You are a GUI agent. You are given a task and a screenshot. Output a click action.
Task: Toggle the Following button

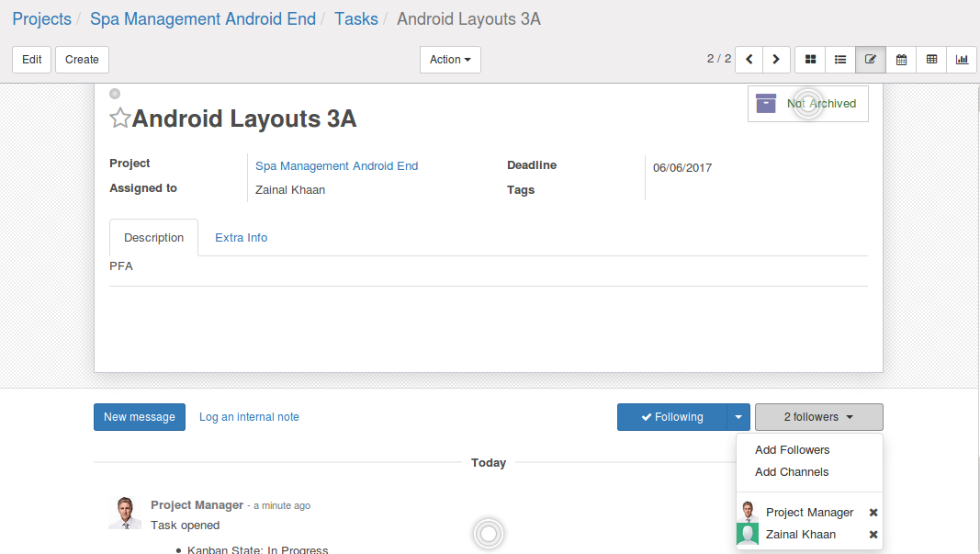pos(671,417)
